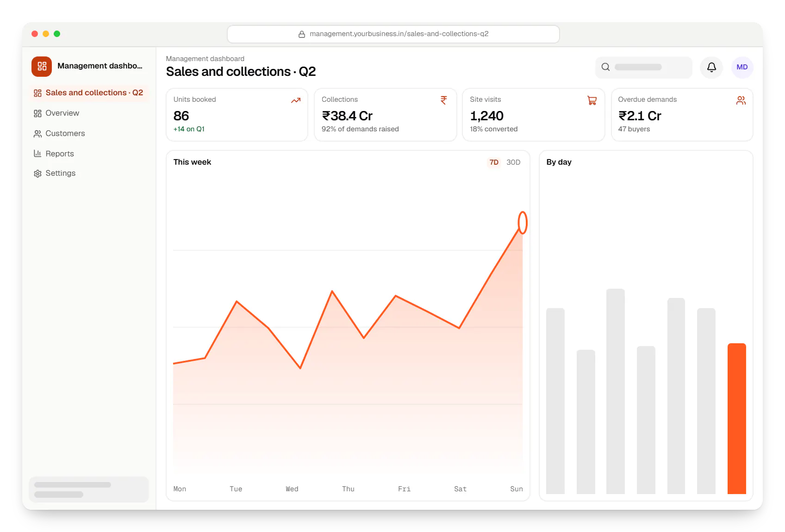Open Customers section

(89, 134)
